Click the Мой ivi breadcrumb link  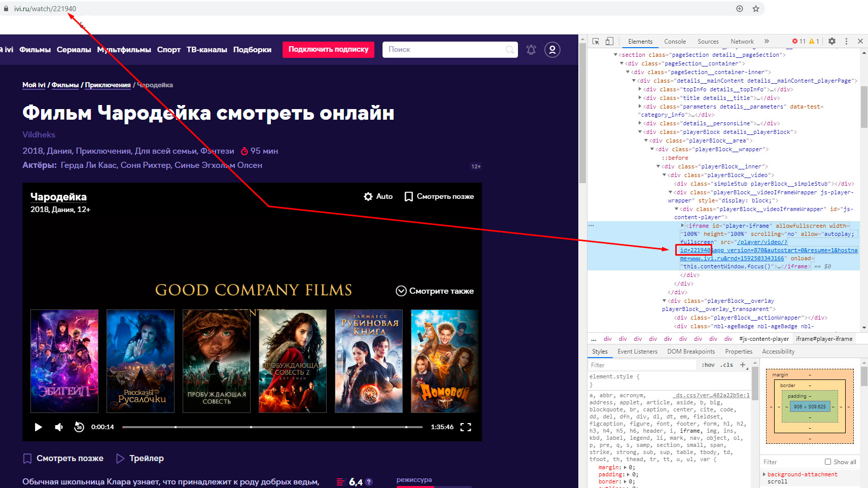[34, 85]
